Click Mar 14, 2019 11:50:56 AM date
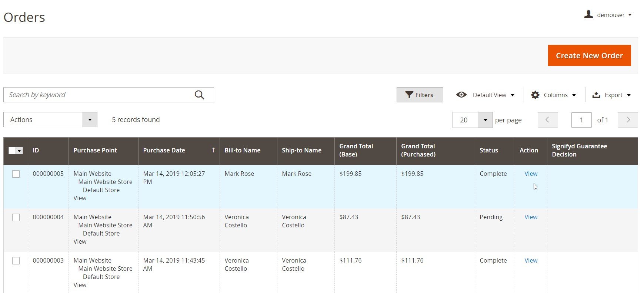644x293 pixels. point(174,221)
